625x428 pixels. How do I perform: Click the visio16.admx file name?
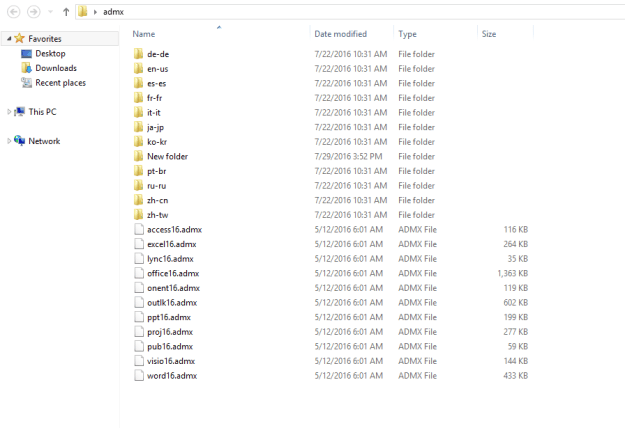point(171,361)
